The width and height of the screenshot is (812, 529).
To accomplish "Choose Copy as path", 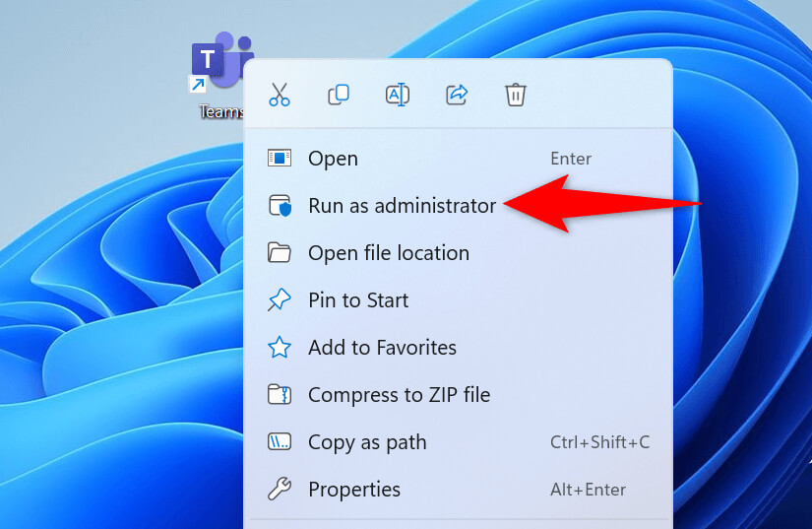I will (459, 442).
